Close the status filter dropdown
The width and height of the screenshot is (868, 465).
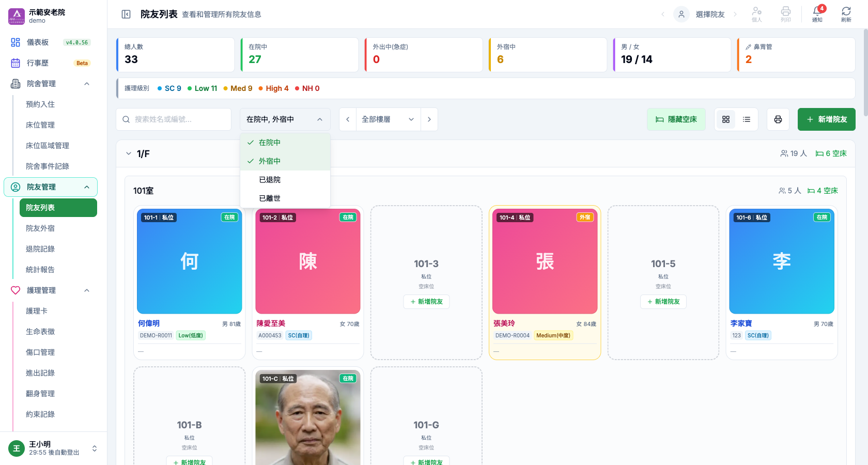click(285, 119)
